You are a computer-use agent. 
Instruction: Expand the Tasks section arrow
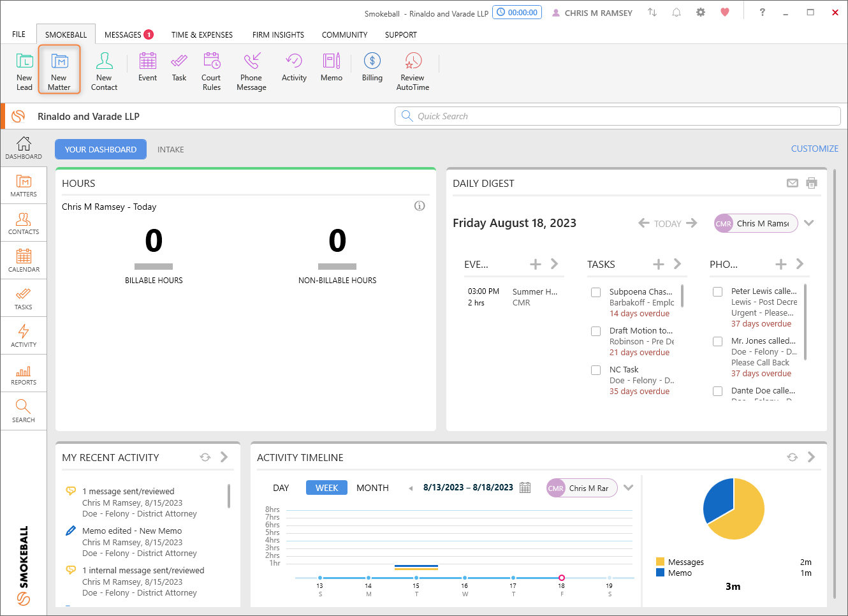[677, 264]
